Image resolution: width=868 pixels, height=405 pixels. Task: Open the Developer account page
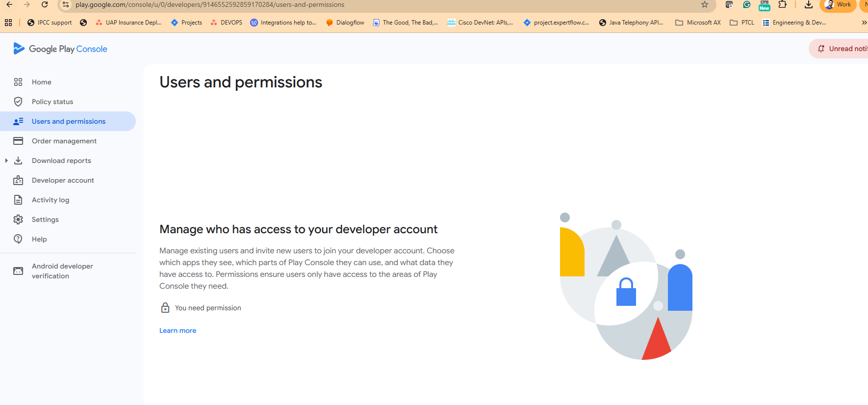pyautogui.click(x=63, y=180)
